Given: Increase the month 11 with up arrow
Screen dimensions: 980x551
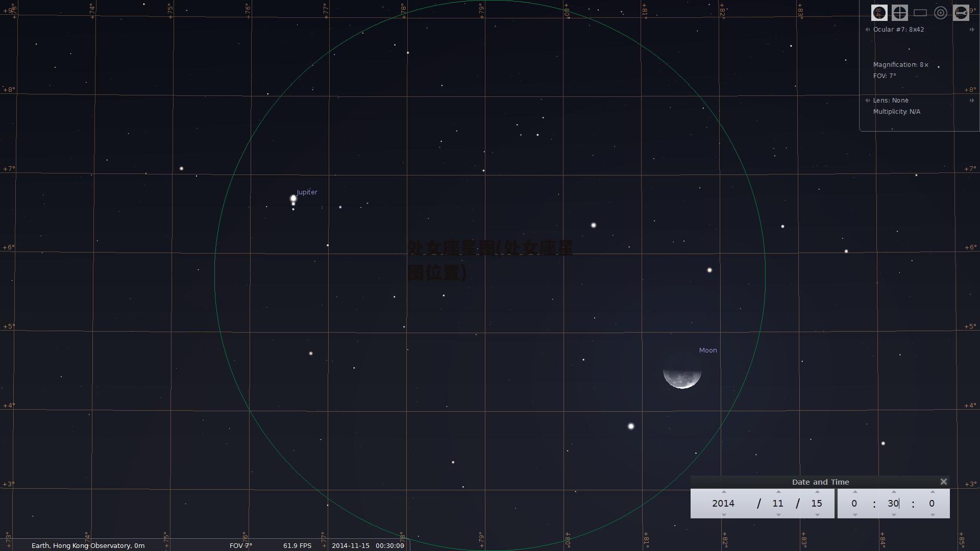Looking at the screenshot, I should tap(778, 492).
